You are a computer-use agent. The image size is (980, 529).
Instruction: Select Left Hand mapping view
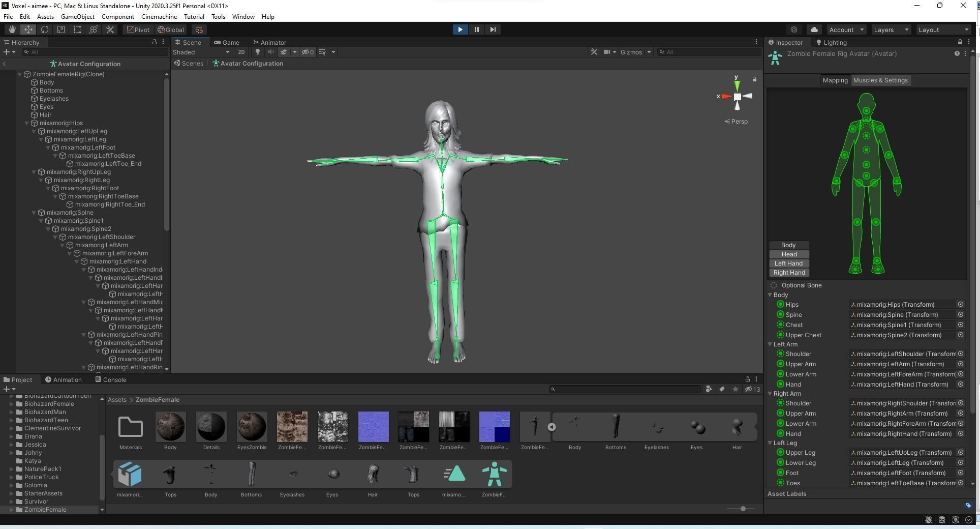[x=789, y=263]
